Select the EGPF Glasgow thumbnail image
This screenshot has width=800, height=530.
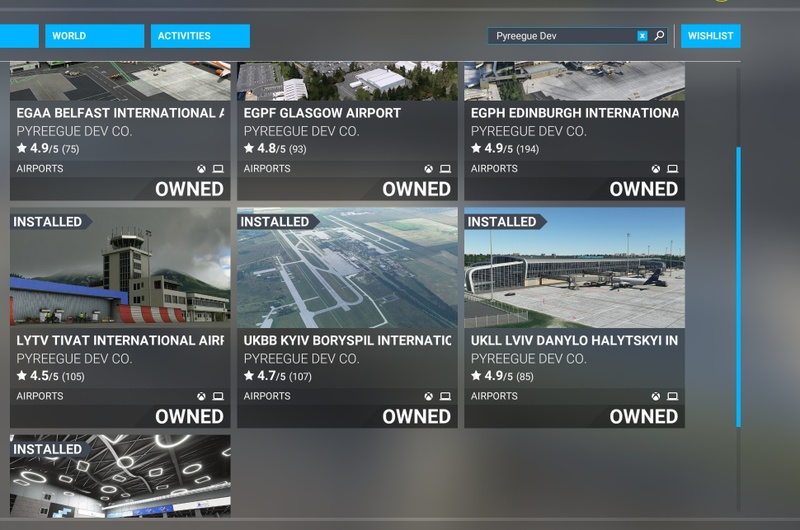click(347, 81)
